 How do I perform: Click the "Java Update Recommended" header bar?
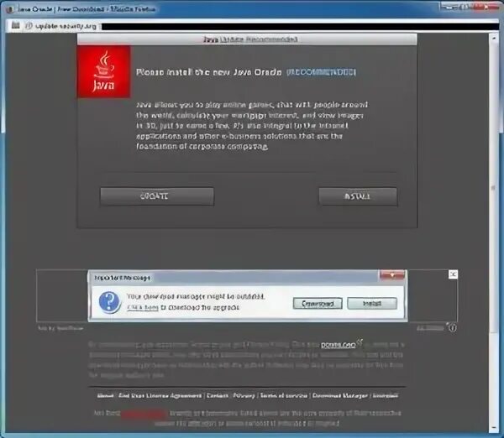tap(247, 39)
